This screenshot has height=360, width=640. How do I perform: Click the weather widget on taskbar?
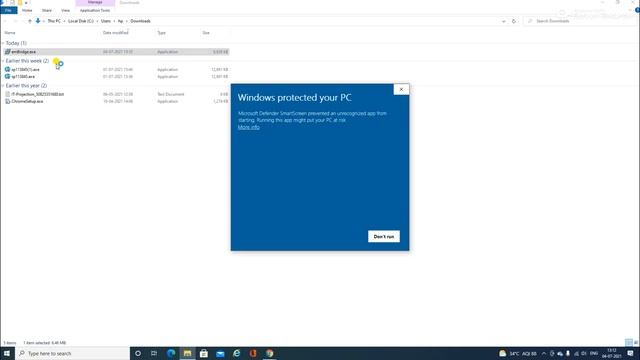(x=518, y=353)
